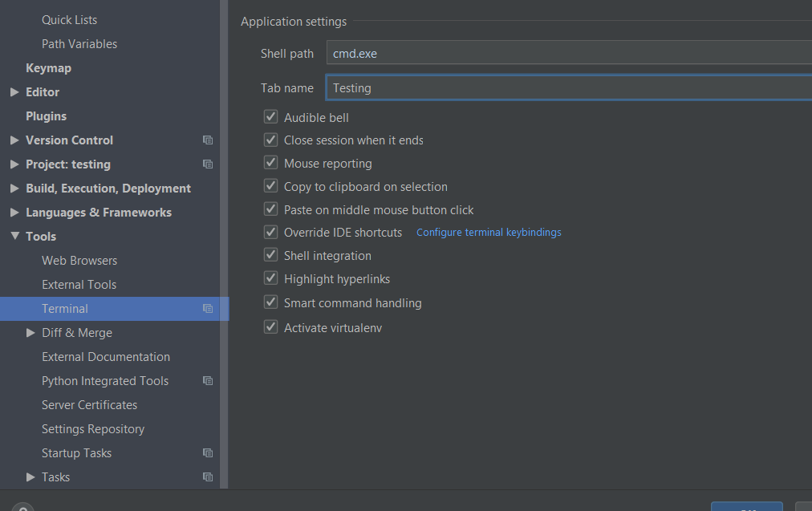This screenshot has height=511, width=812.
Task: Toggle Activate virtualenv checkbox
Action: coord(270,327)
